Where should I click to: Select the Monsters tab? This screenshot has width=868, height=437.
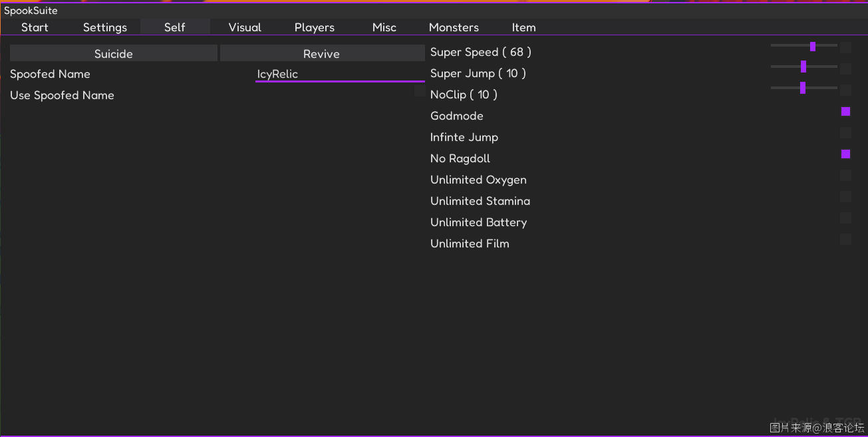454,27
